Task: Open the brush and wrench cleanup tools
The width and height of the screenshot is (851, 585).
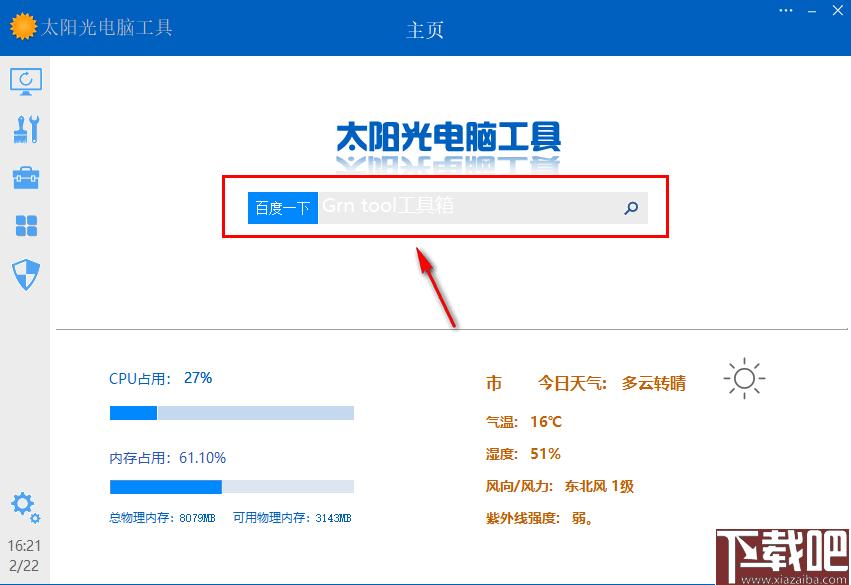Action: tap(26, 129)
